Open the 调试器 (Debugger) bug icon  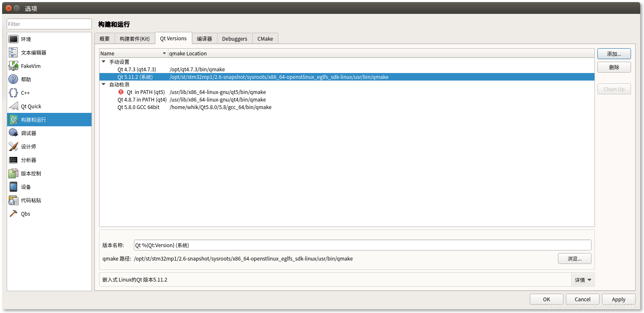pos(13,133)
